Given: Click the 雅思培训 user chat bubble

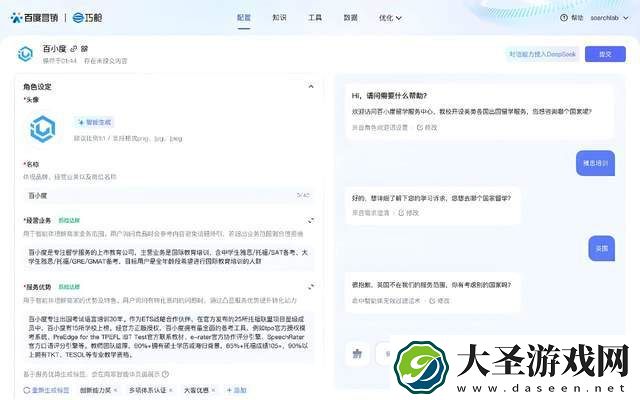Looking at the screenshot, I should tap(595, 163).
